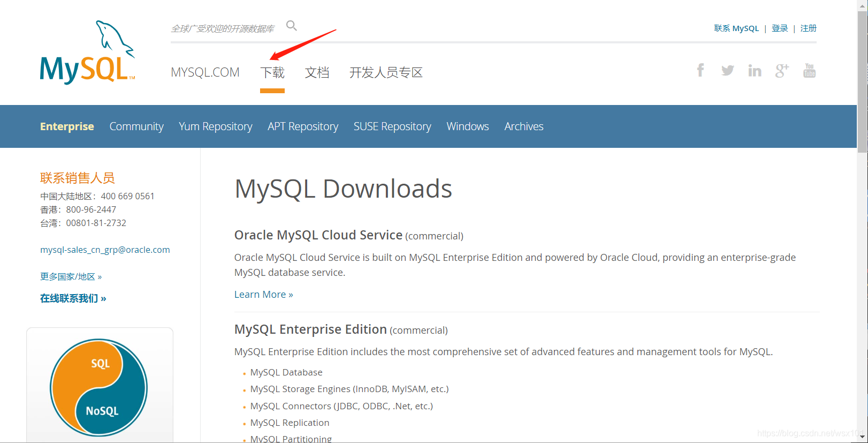This screenshot has height=443, width=868.
Task: Click the 登录 login link
Action: coord(780,28)
